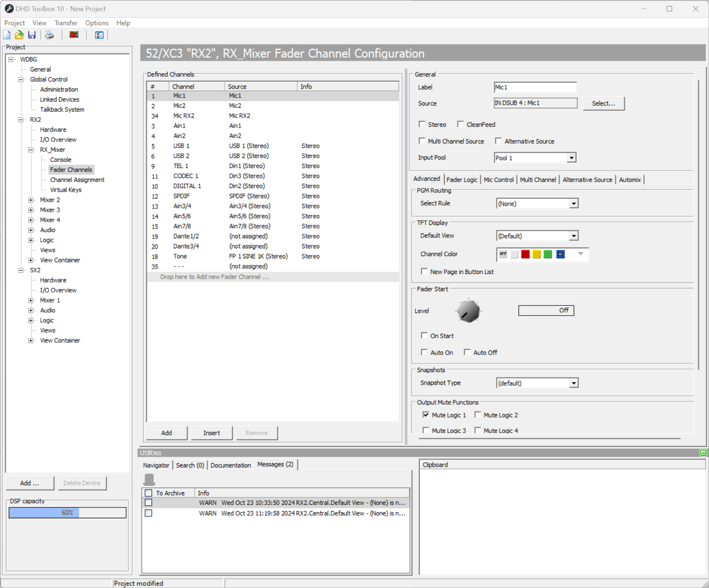The height and width of the screenshot is (588, 709).
Task: Collapse the SX2 device tree
Action: coord(21,270)
